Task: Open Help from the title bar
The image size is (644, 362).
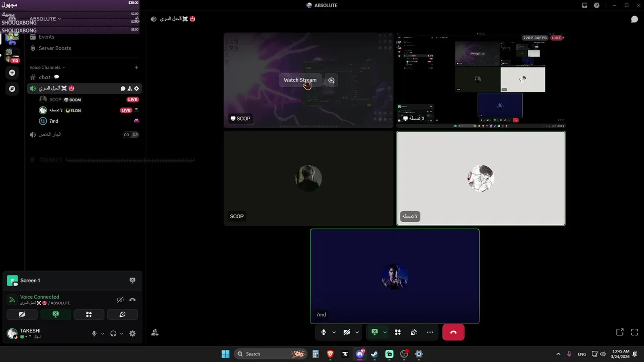Action: (x=597, y=6)
